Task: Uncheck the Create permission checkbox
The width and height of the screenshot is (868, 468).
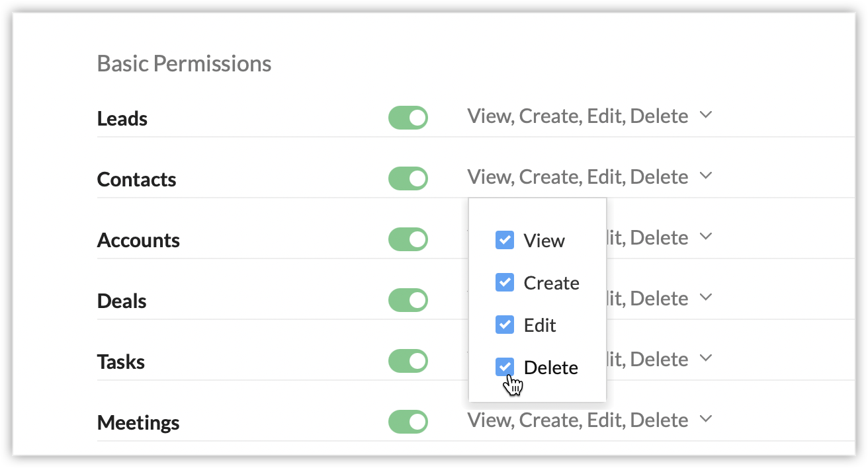Action: pos(505,283)
